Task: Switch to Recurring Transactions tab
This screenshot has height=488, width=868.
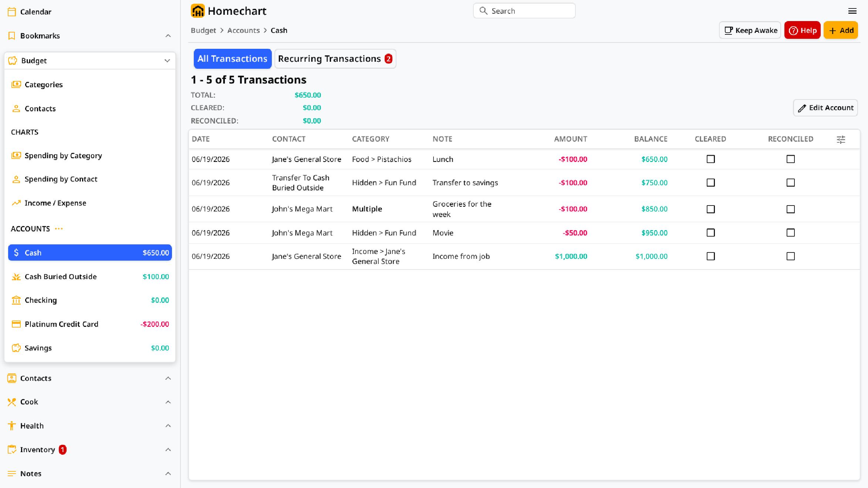Action: coord(335,59)
